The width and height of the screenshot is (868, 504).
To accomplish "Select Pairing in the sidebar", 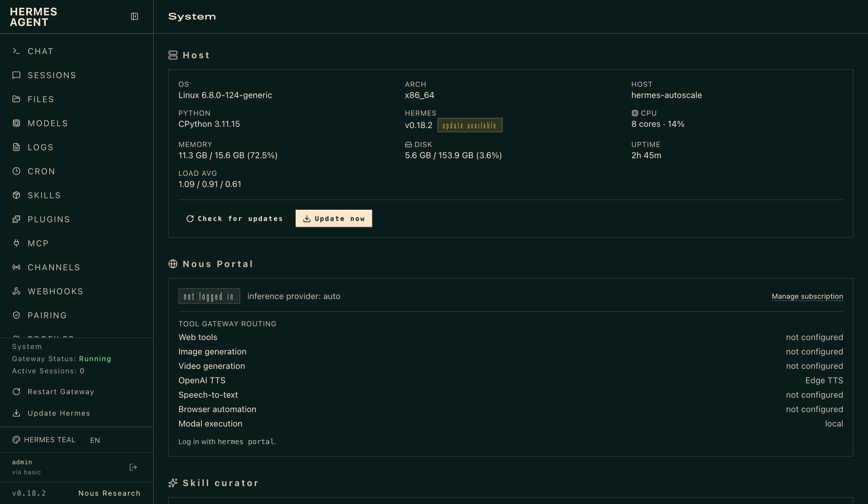I will tap(77, 315).
